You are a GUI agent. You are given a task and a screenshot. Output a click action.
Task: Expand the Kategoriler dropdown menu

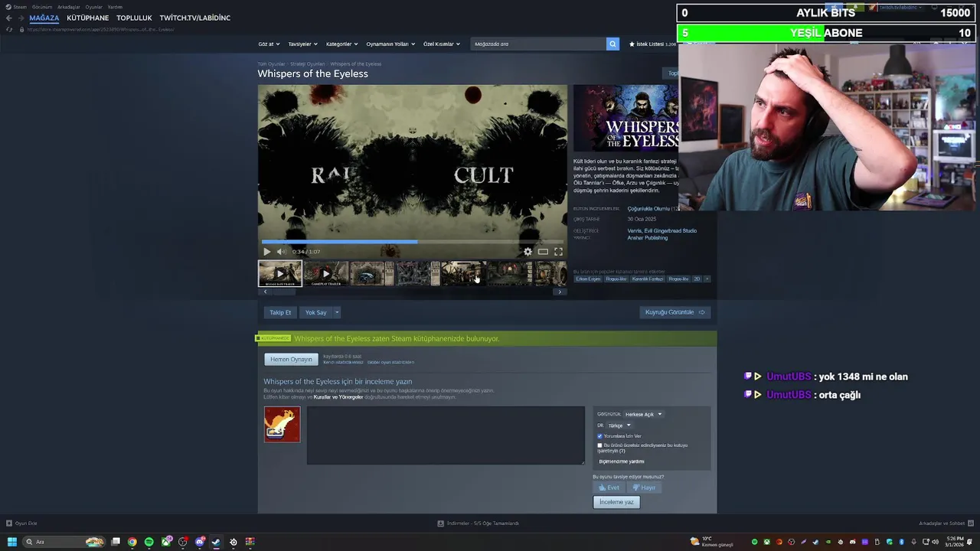pos(341,44)
